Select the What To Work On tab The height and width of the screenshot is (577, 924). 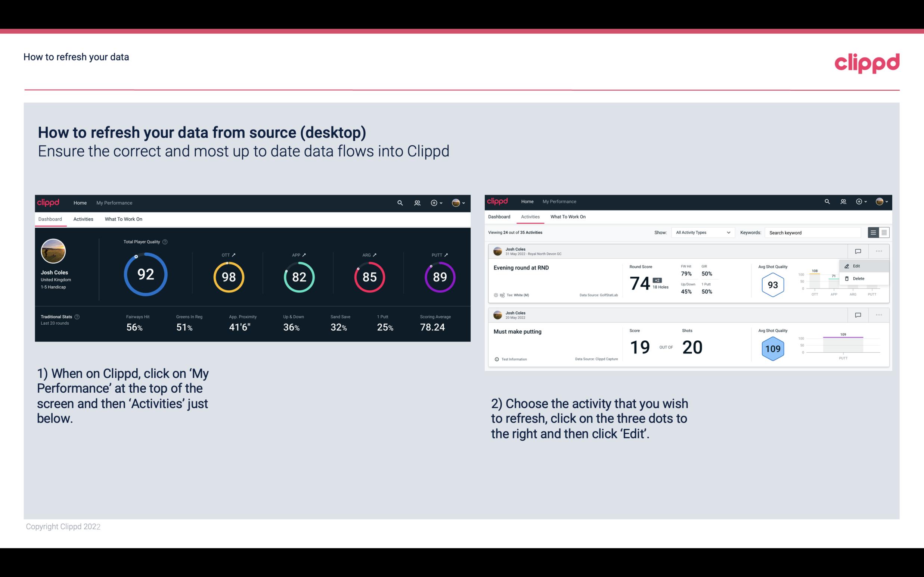tap(123, 219)
